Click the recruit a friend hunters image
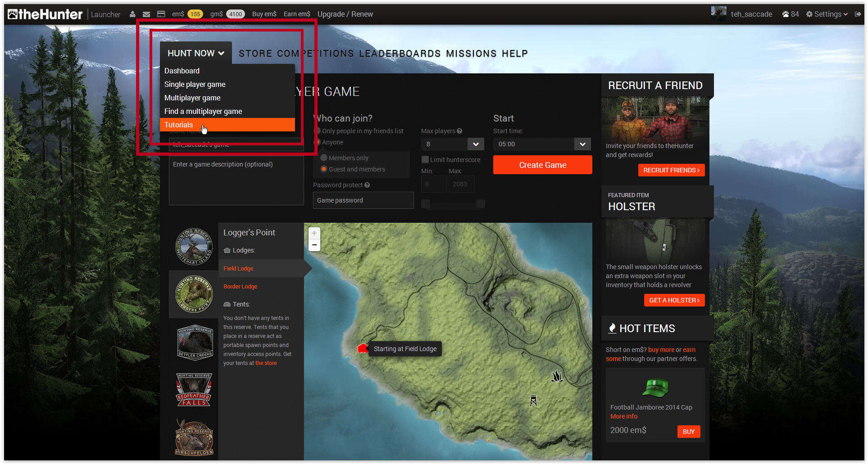The image size is (868, 464). [x=655, y=119]
